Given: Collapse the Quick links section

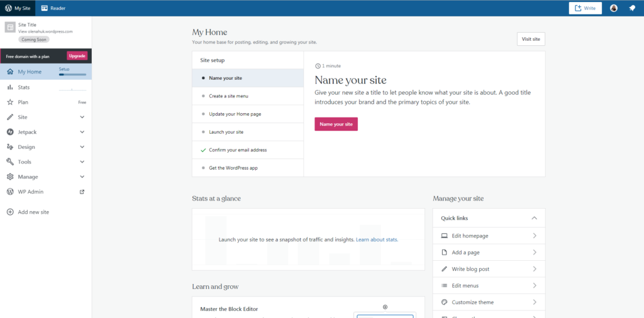Looking at the screenshot, I should [x=535, y=218].
